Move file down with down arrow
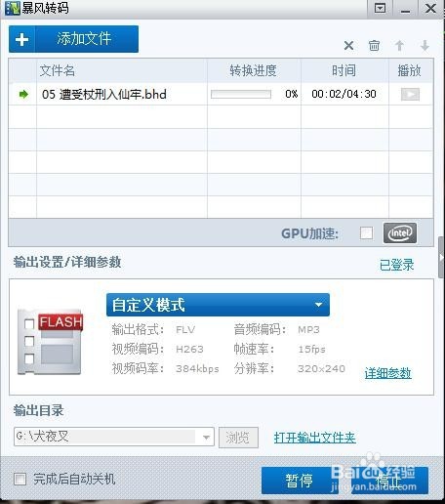Screen dimensions: 445x504 [x=425, y=46]
